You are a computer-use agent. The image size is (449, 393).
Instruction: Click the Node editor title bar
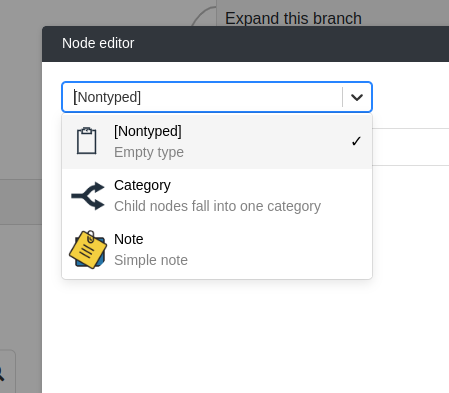coord(245,44)
